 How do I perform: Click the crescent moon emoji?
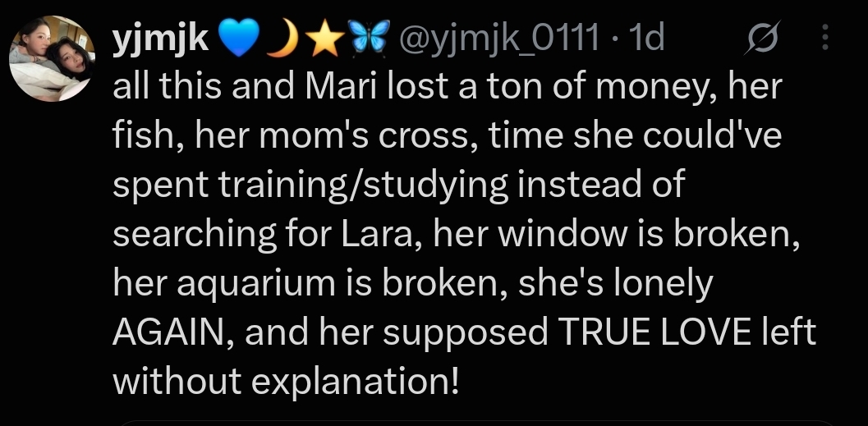click(x=282, y=38)
